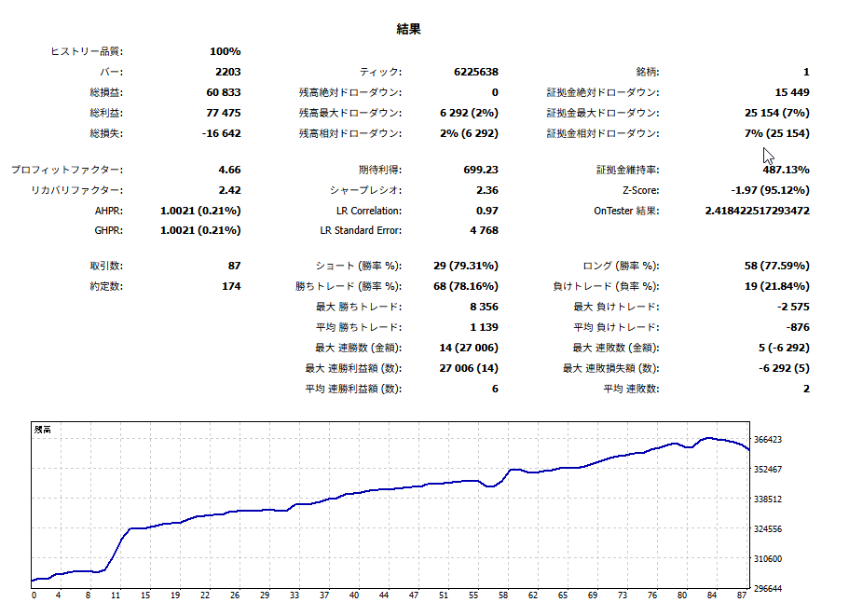
Task: Select the LR Standard Error label
Action: pos(361,230)
